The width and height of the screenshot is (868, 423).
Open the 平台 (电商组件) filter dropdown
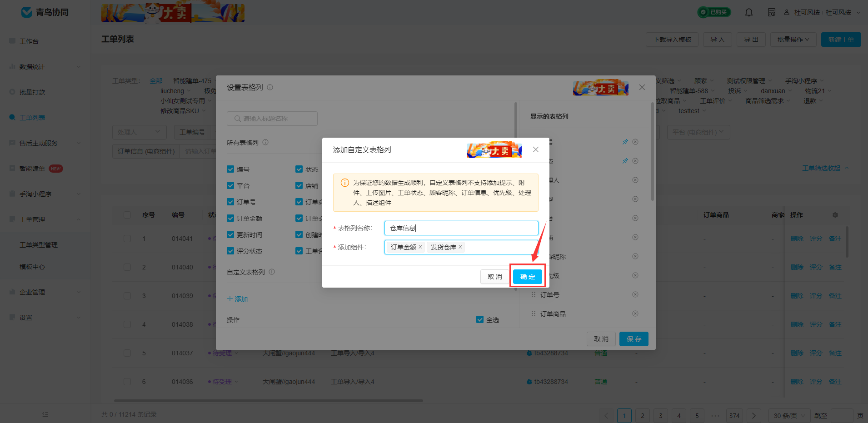click(x=698, y=132)
